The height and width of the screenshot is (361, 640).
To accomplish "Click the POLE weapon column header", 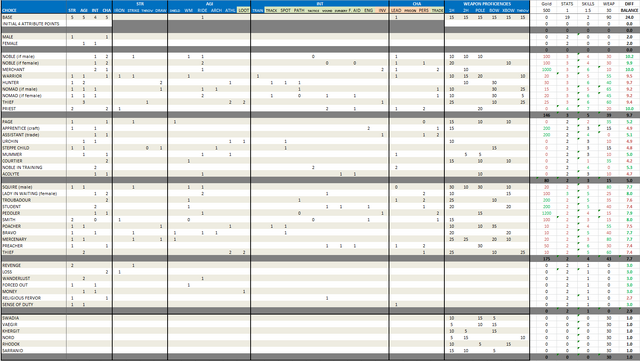I will coord(480,10).
